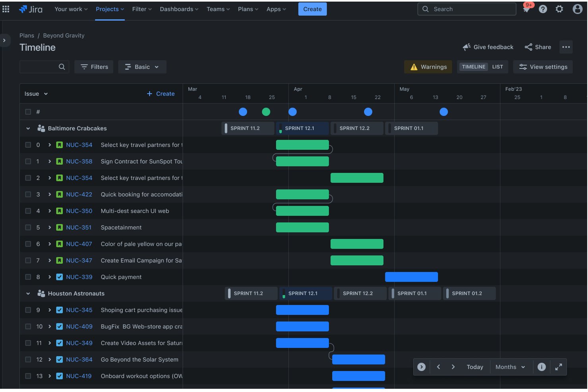Click task icon for NUC-419

[59, 376]
